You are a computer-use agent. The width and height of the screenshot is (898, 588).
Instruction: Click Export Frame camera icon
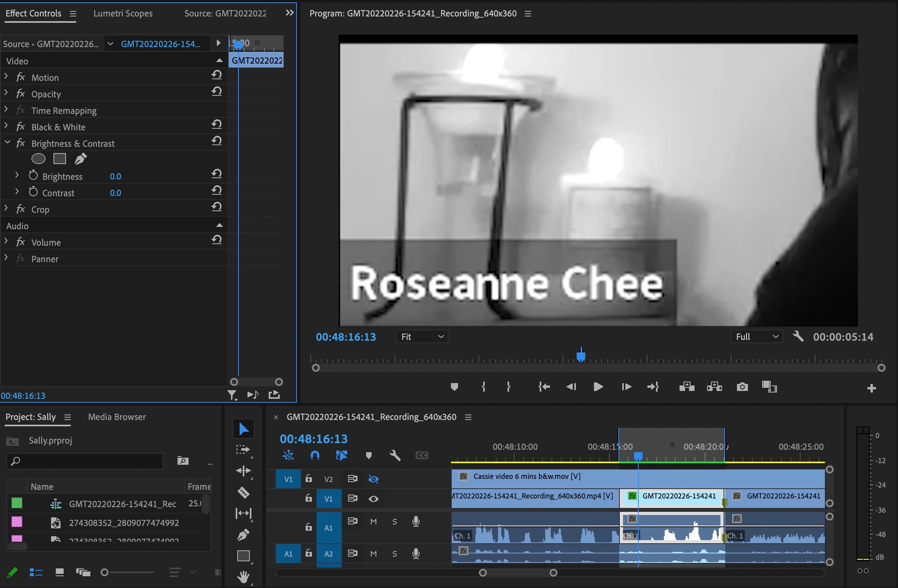click(x=742, y=387)
